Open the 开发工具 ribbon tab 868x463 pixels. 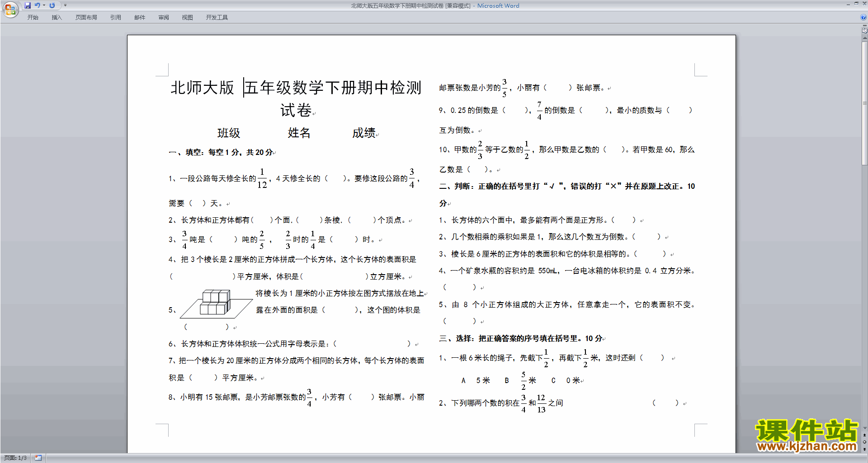[x=217, y=18]
